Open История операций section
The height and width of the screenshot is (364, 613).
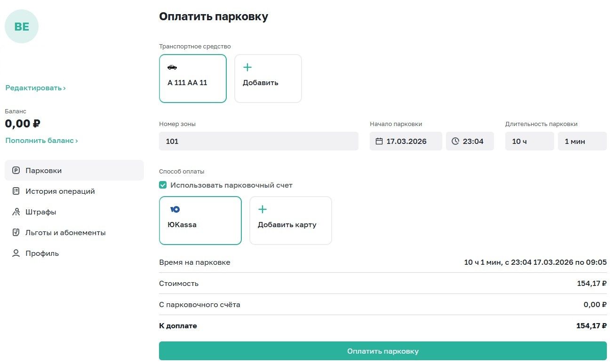coord(74,191)
